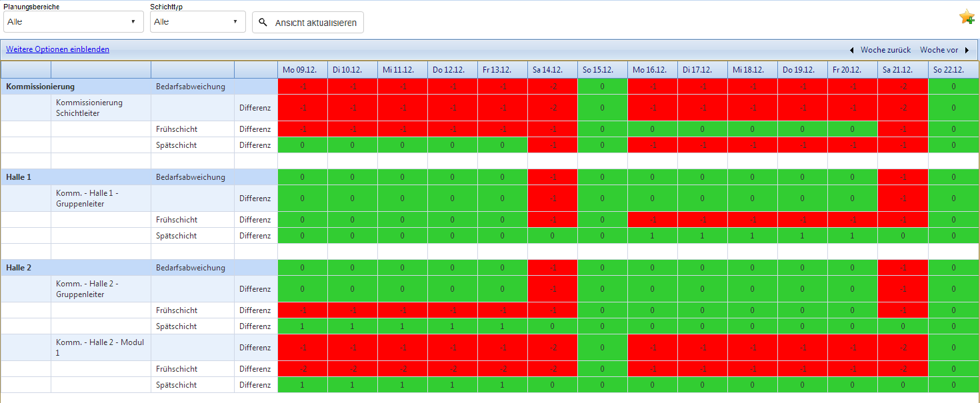Select the Mo 09.12. column header

pyautogui.click(x=303, y=70)
